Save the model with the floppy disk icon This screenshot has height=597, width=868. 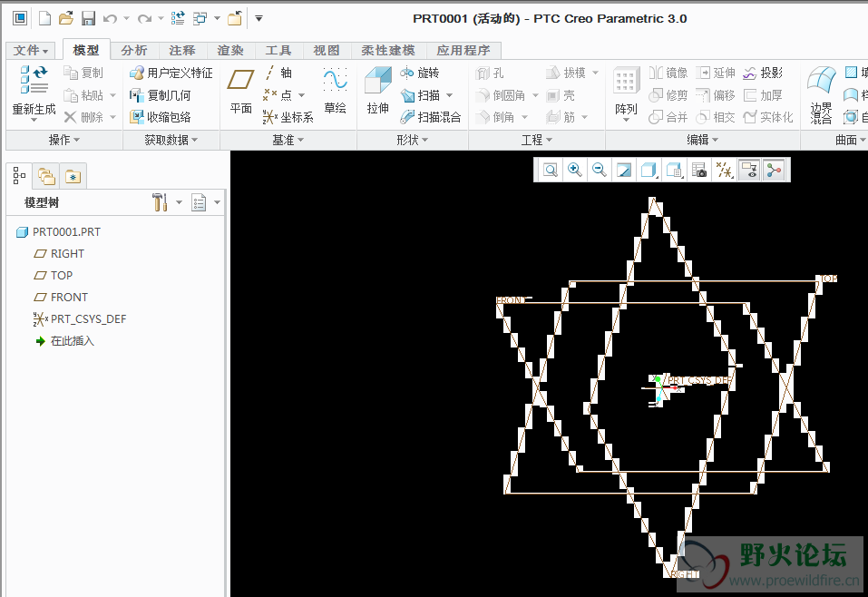[88, 18]
